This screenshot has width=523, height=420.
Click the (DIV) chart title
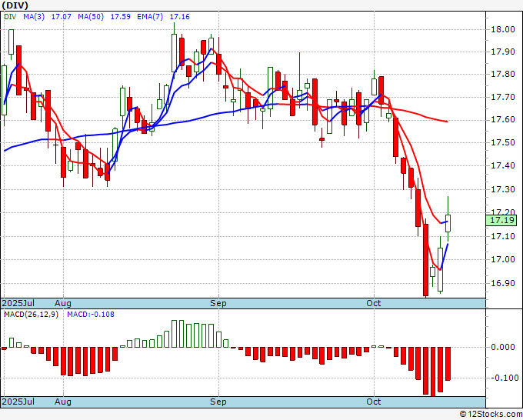point(15,5)
